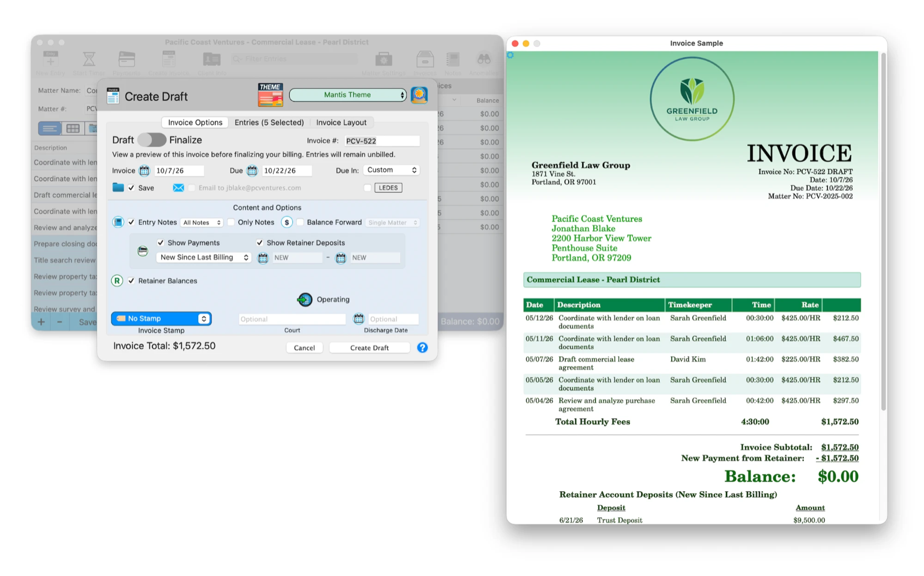Click the Create Draft button

pos(370,347)
